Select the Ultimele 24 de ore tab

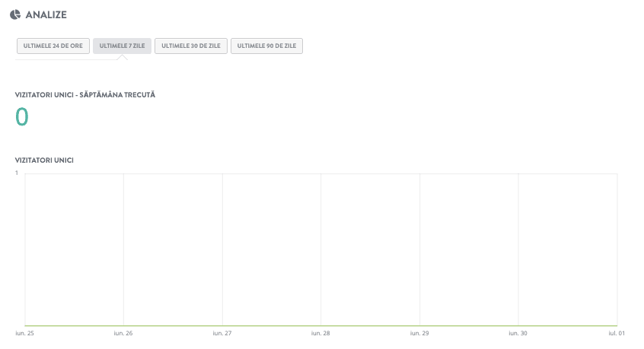tap(53, 46)
